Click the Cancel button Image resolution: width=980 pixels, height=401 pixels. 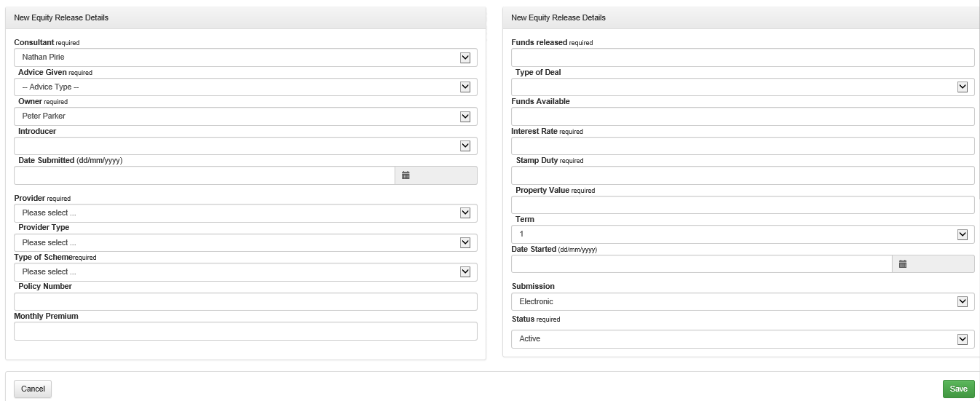click(x=33, y=389)
